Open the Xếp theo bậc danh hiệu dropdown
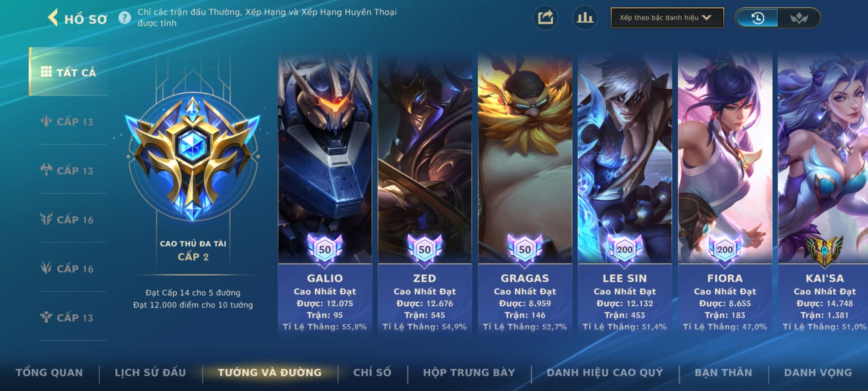 point(667,18)
